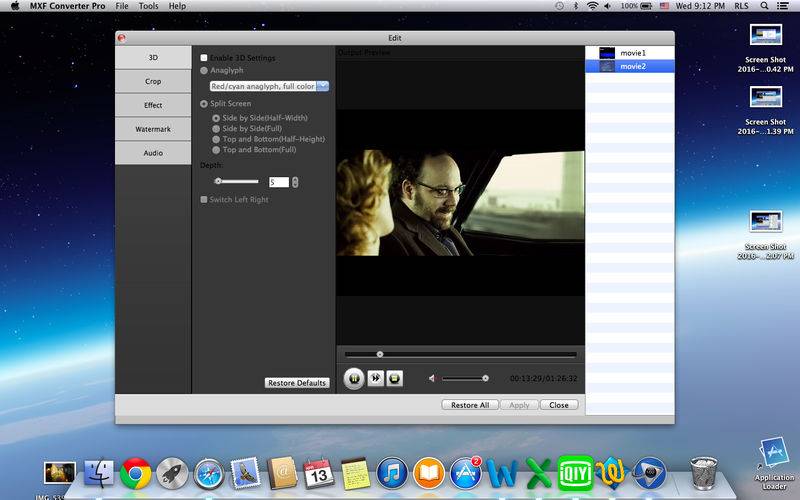Open the Mail stamp icon in Dock
The width and height of the screenshot is (800, 500).
click(x=245, y=473)
